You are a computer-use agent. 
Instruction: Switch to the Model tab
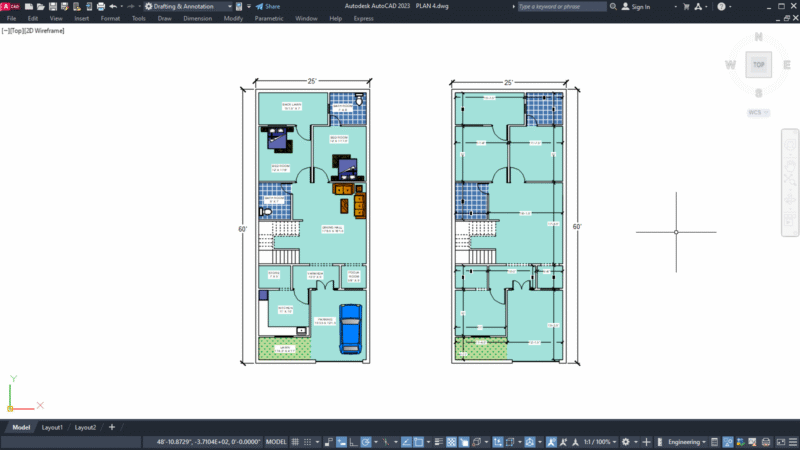(x=21, y=428)
